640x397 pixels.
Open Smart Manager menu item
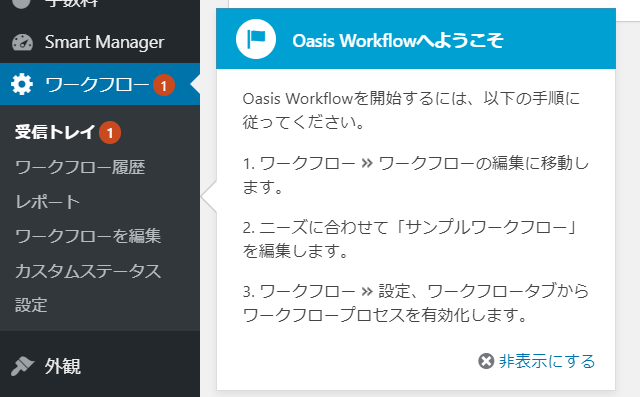[100, 42]
